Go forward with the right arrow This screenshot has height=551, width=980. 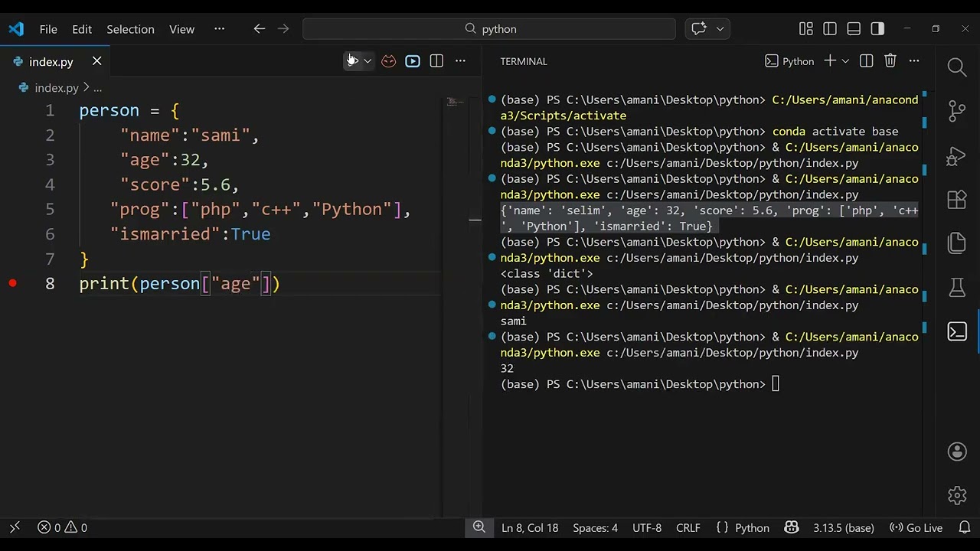(283, 29)
